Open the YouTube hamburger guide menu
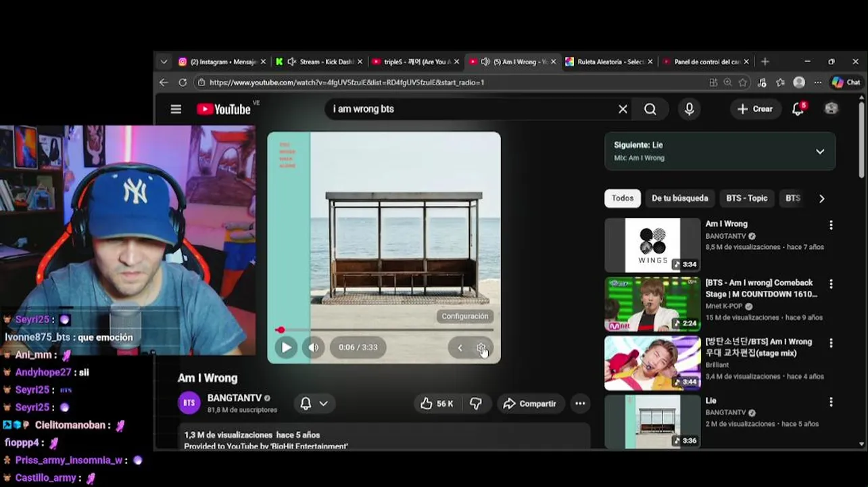The width and height of the screenshot is (868, 487). pos(176,109)
